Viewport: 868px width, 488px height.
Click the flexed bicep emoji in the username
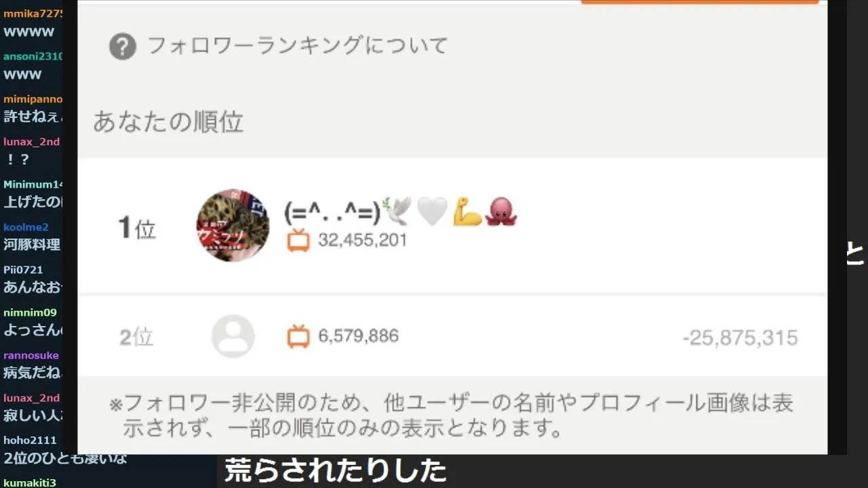click(x=467, y=212)
